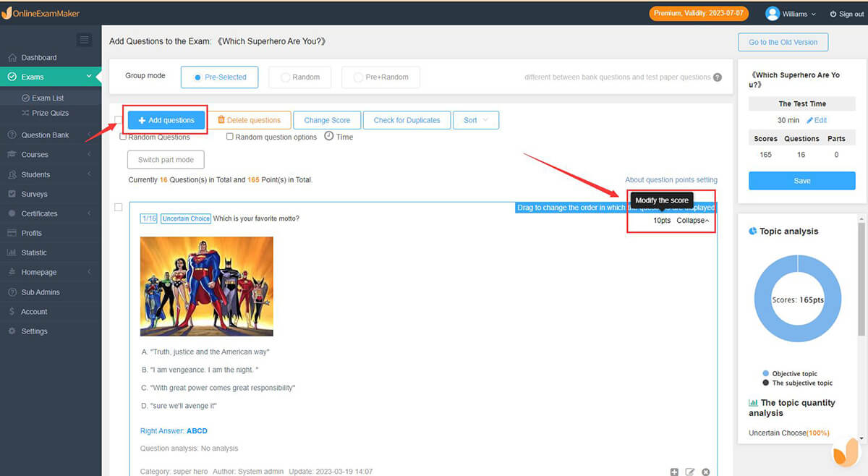Click the OnlineExamMaker logo icon

[7, 13]
